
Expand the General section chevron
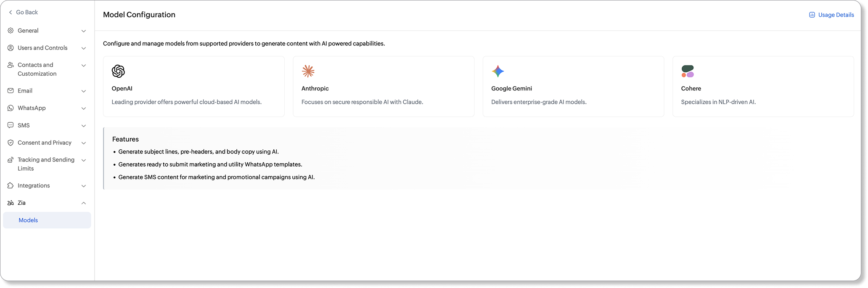pos(84,31)
